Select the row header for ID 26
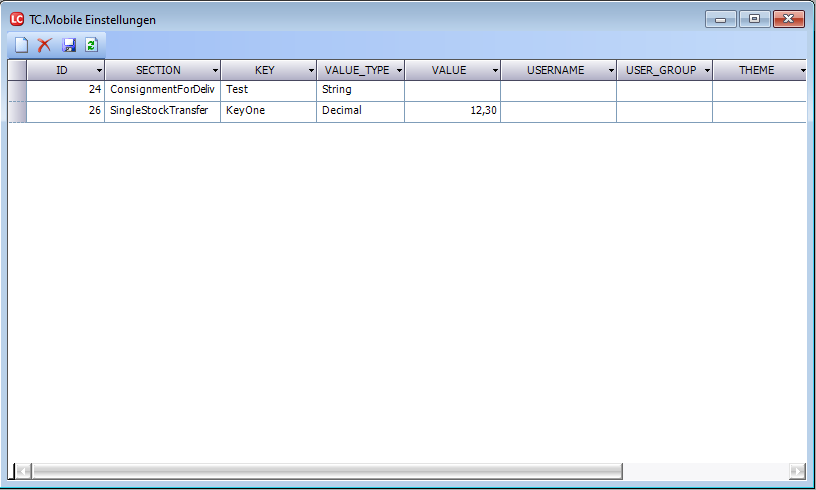The height and width of the screenshot is (490, 816). [17, 111]
